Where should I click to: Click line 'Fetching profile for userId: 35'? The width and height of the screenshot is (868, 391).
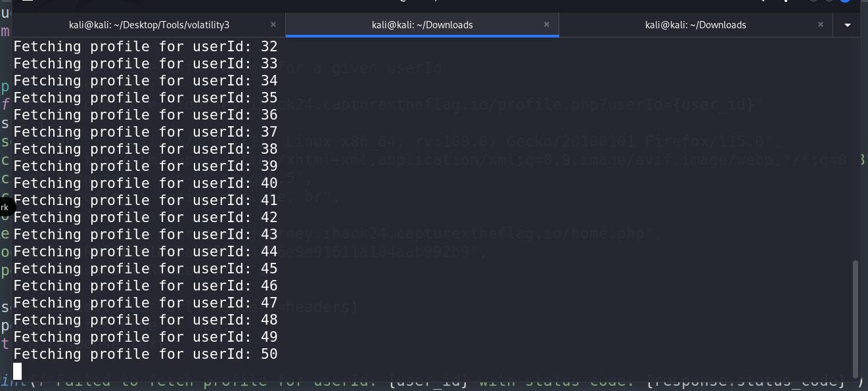point(145,98)
